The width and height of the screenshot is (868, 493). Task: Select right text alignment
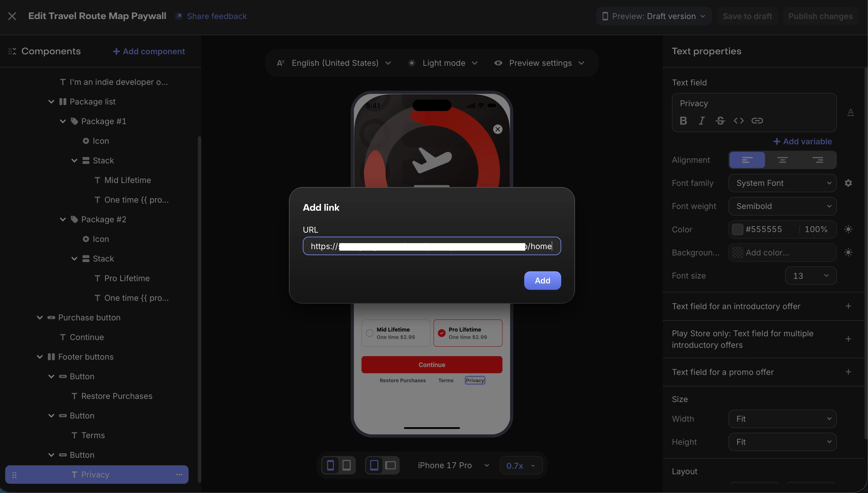click(x=818, y=160)
